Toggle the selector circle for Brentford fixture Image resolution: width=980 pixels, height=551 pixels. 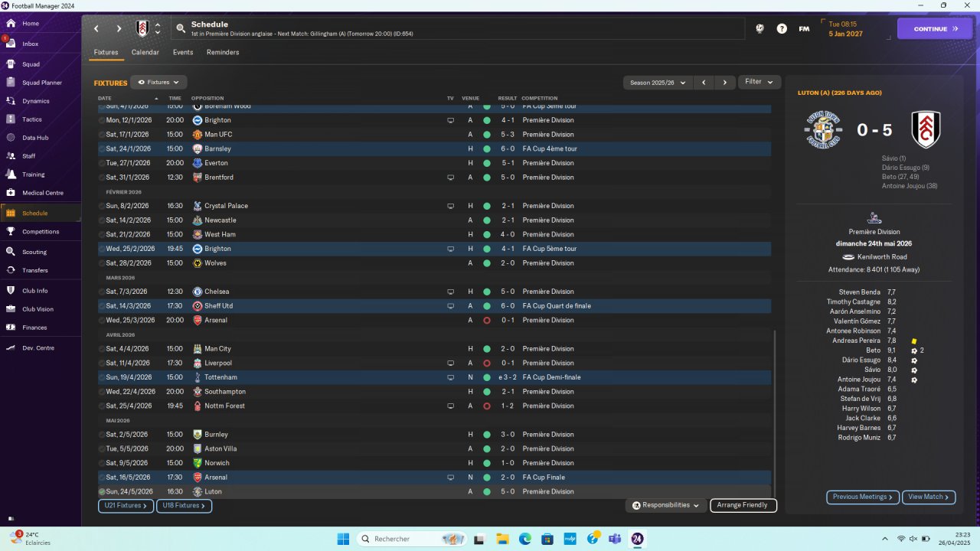point(102,178)
